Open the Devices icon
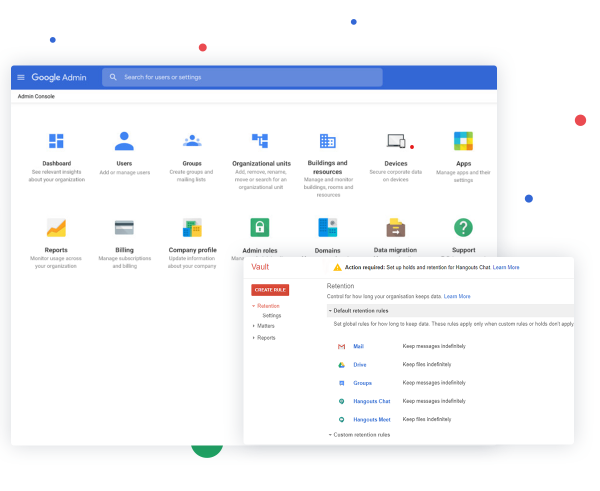The width and height of the screenshot is (600, 491). [396, 141]
